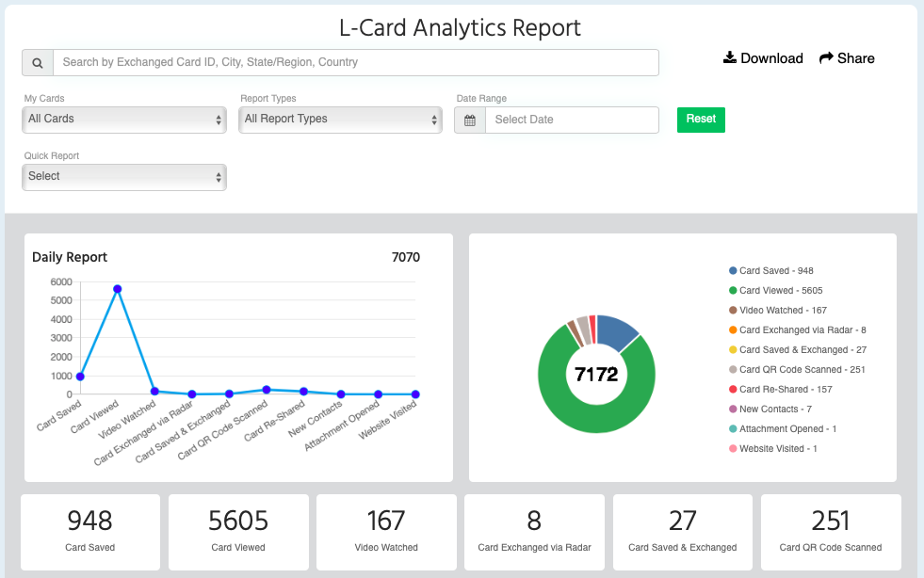Toggle Card QR Code Scanned legend dot

733,369
